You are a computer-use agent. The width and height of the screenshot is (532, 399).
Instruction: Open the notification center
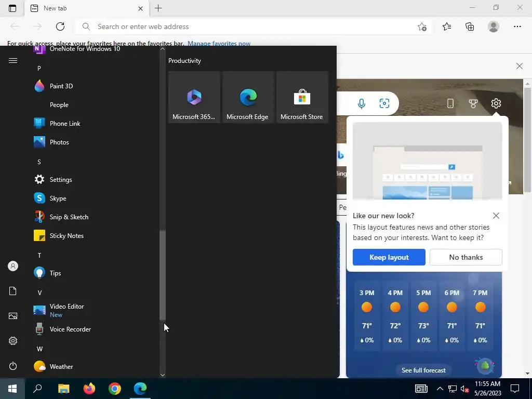click(x=515, y=389)
